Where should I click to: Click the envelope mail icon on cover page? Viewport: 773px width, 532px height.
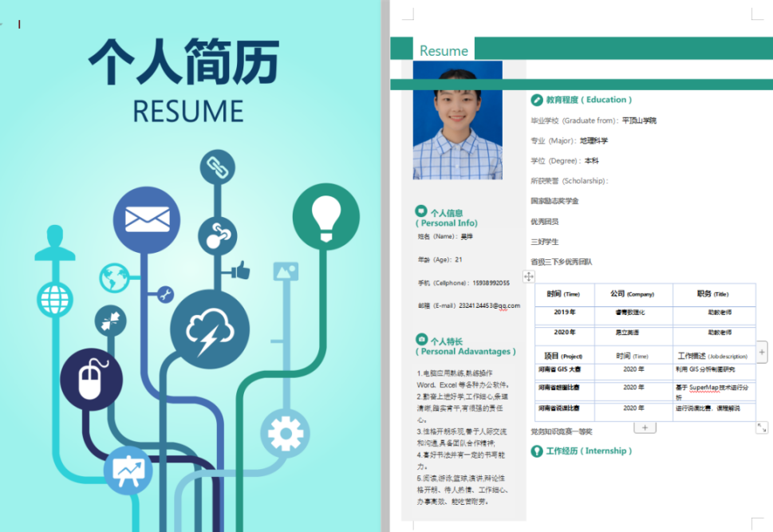[x=147, y=219]
